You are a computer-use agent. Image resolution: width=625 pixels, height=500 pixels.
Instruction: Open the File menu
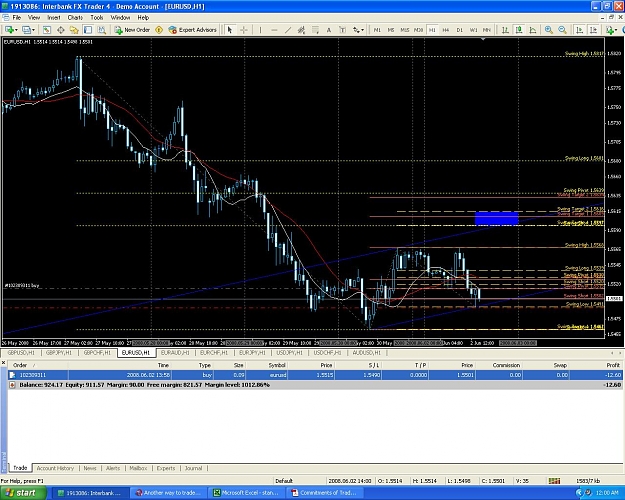point(17,18)
